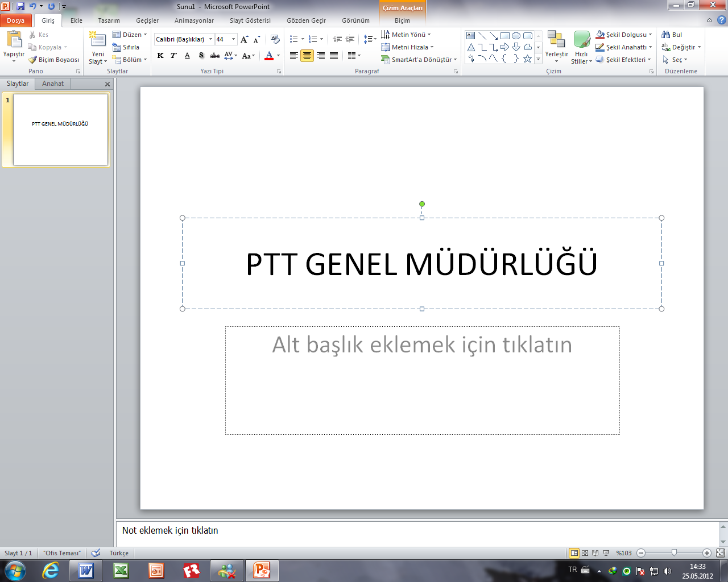
Task: Open Şekil Dolgusu shape fill dropdown
Action: 624,35
